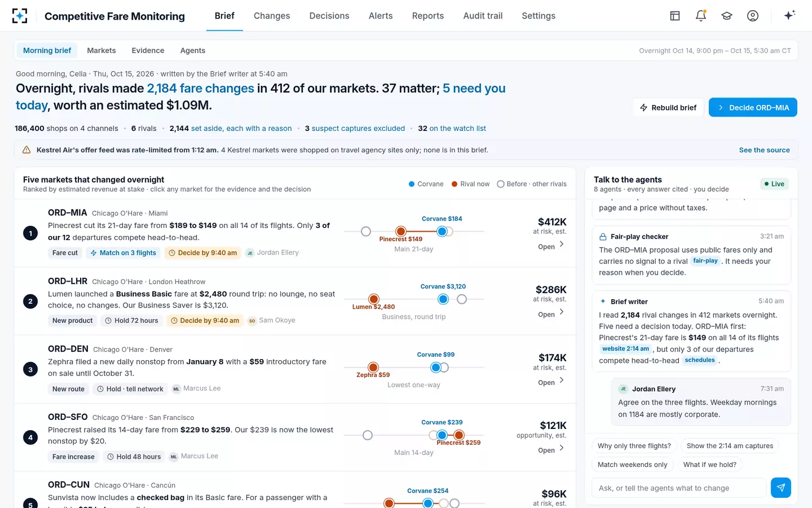Click the Fare cut tag
This screenshot has height=508, width=812.
pos(65,253)
